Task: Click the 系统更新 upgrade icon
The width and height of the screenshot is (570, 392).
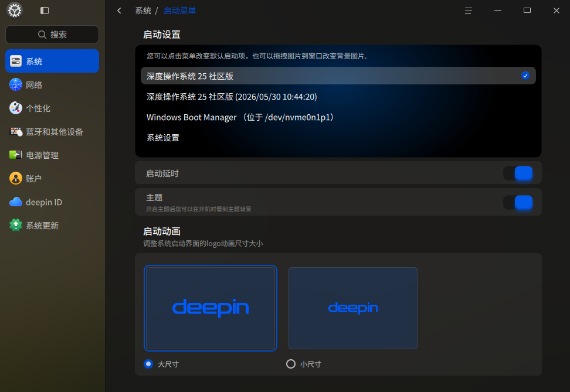Action: 16,225
